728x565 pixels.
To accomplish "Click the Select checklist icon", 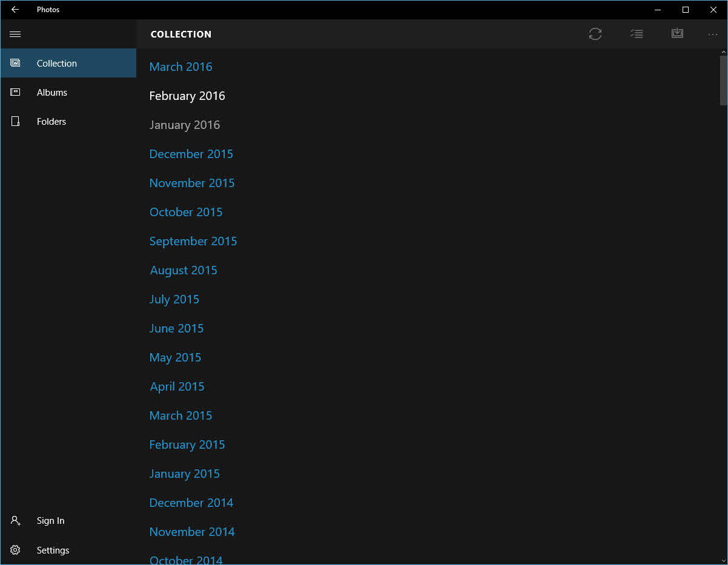I will pos(636,35).
